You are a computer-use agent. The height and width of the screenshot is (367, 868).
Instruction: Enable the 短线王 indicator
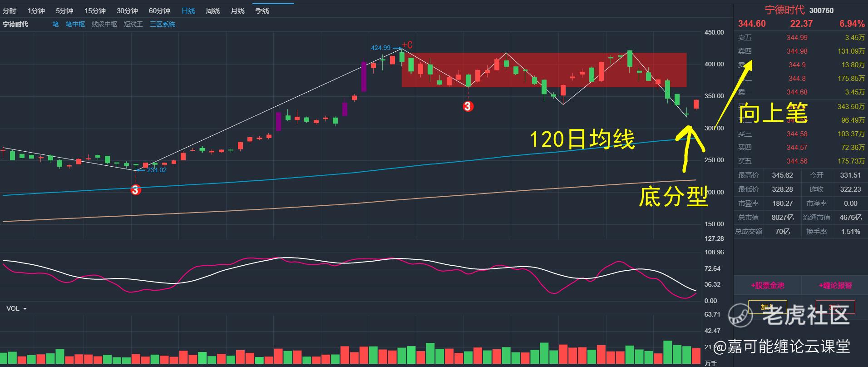point(133,24)
